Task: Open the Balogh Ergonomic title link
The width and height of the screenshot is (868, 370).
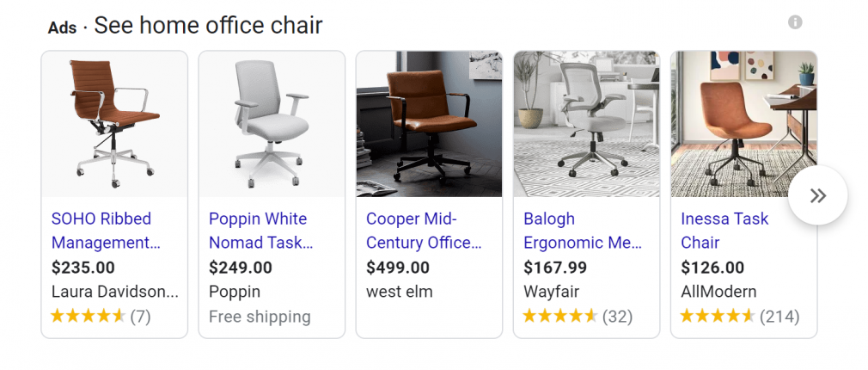Action: click(583, 231)
